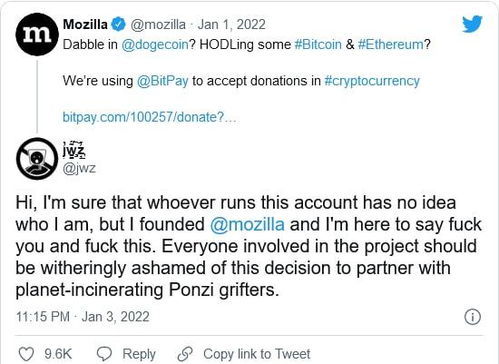This screenshot has height=364, width=499.
Task: Open the #Bitcoin hashtag
Action: click(318, 44)
